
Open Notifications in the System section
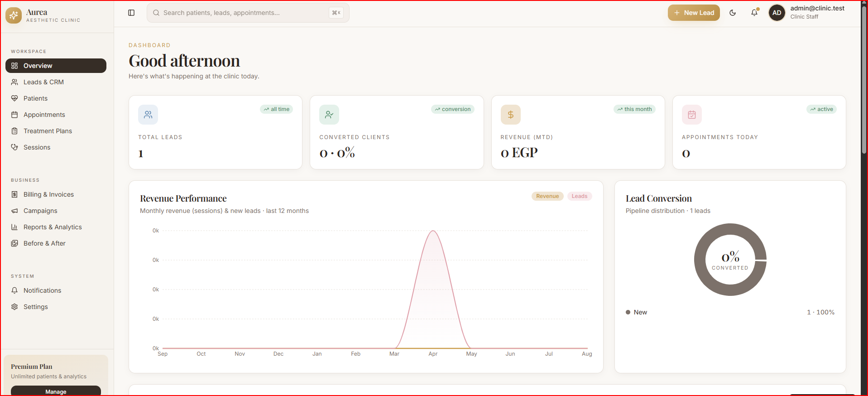56,290
